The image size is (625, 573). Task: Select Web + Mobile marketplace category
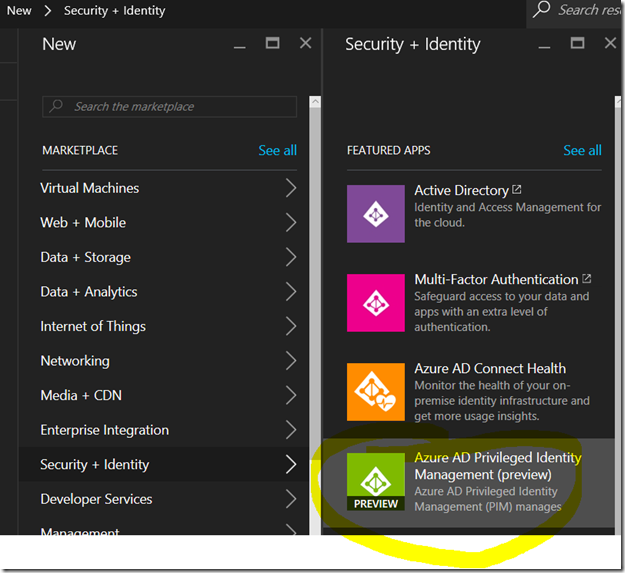point(83,222)
